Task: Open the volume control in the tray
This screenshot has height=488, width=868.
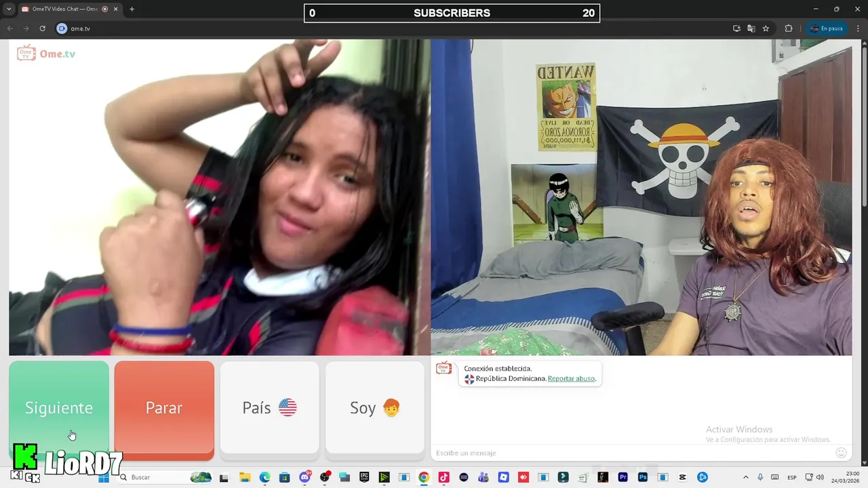Action: click(821, 477)
